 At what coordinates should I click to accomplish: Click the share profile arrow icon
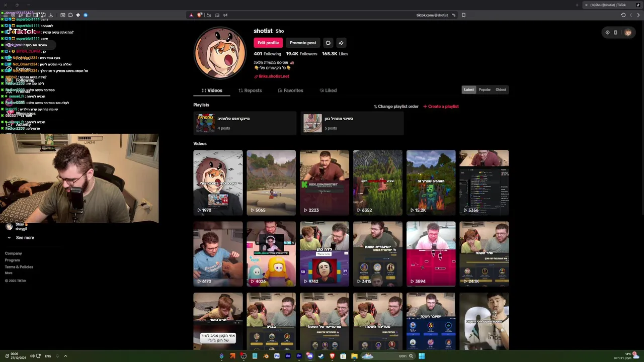tap(341, 43)
